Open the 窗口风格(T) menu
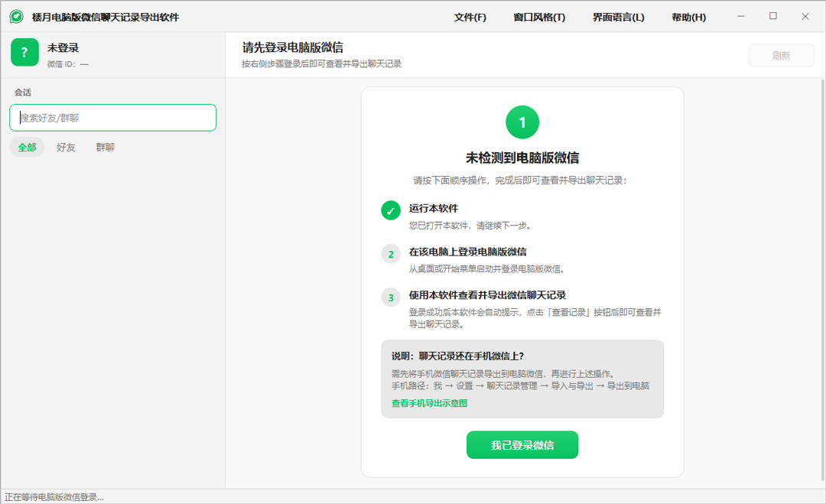The image size is (826, 504). (x=539, y=17)
